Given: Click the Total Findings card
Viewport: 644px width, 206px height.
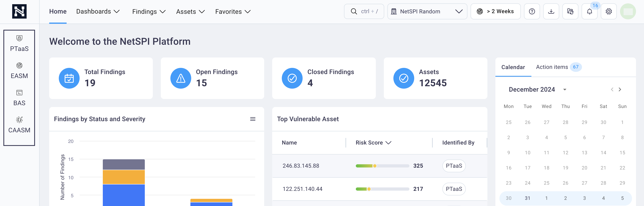Looking at the screenshot, I should (101, 78).
